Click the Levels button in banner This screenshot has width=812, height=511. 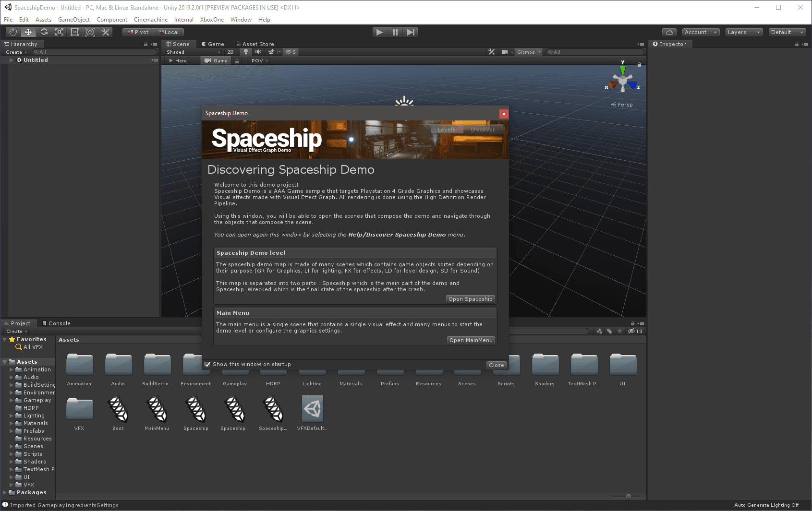pyautogui.click(x=447, y=130)
